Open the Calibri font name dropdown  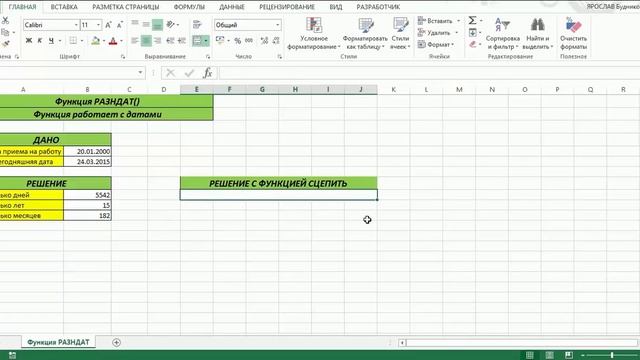[x=76, y=25]
